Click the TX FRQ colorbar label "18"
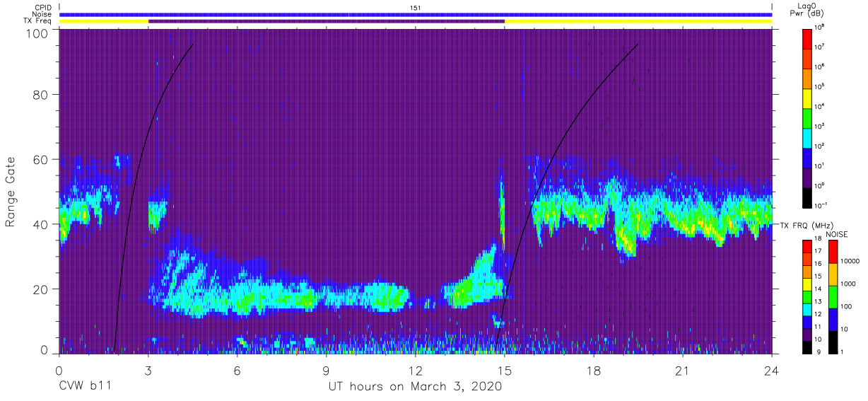The width and height of the screenshot is (868, 401). pos(819,239)
